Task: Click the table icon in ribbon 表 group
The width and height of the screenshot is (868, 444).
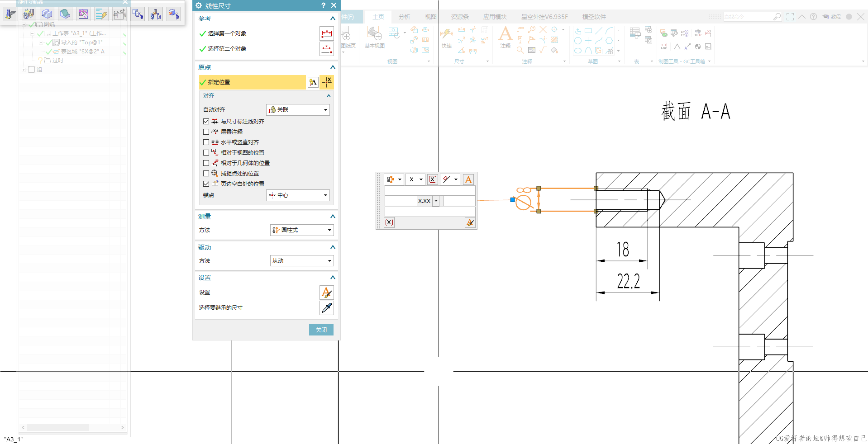Action: tap(635, 33)
